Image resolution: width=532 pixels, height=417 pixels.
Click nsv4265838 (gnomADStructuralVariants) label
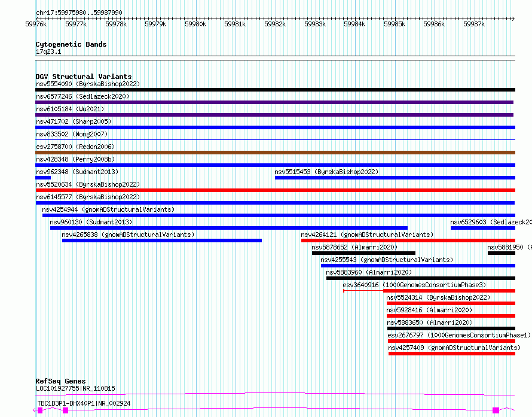128,235
